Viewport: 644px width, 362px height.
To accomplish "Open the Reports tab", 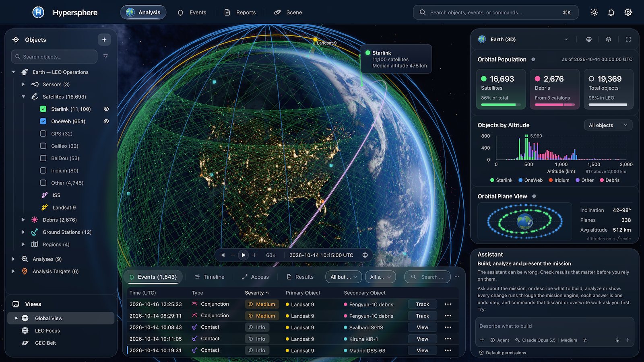I will point(240,12).
